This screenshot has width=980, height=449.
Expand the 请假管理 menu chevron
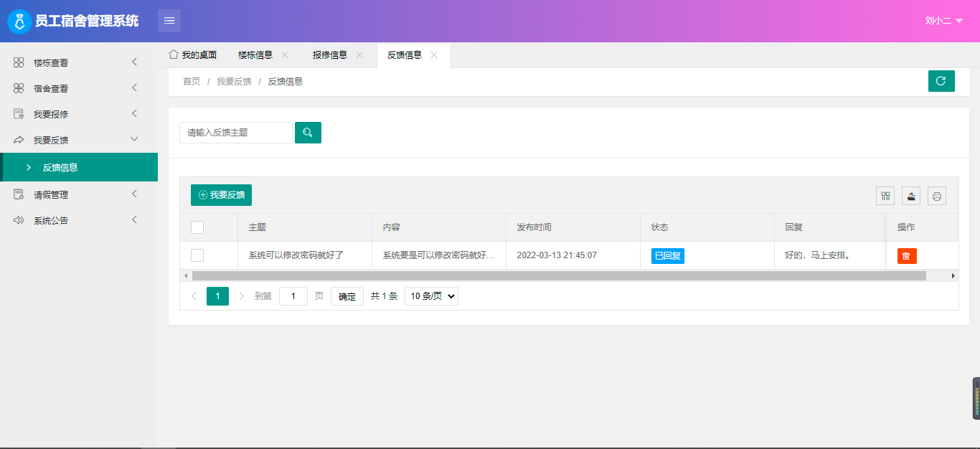click(134, 194)
